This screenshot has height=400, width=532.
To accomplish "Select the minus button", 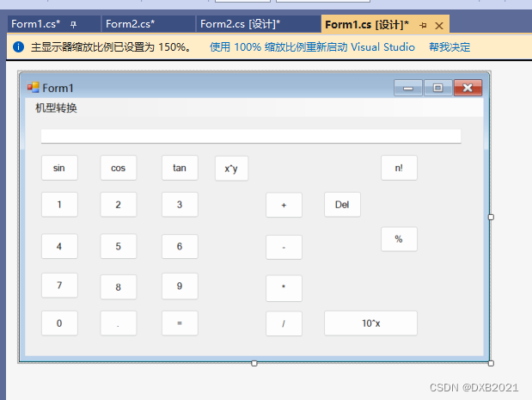I will coord(284,247).
